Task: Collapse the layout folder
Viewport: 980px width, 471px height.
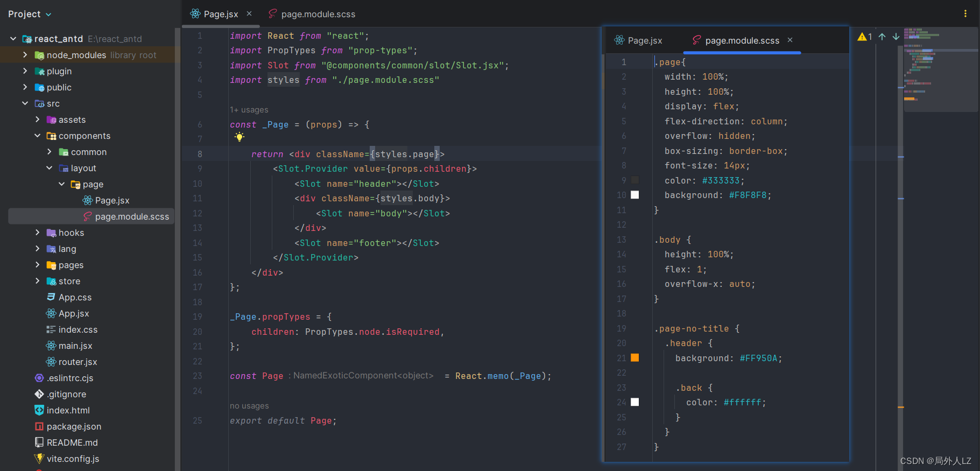Action: point(50,168)
